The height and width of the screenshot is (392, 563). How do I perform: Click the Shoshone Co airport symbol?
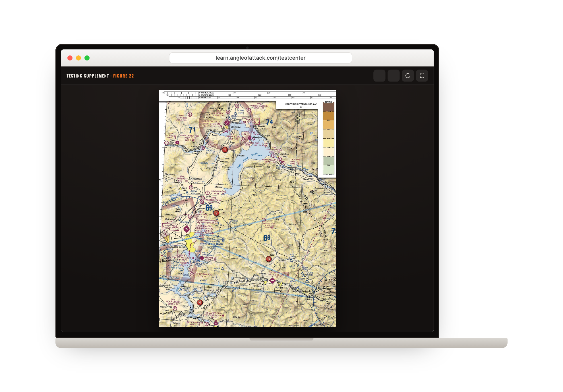(x=272, y=281)
